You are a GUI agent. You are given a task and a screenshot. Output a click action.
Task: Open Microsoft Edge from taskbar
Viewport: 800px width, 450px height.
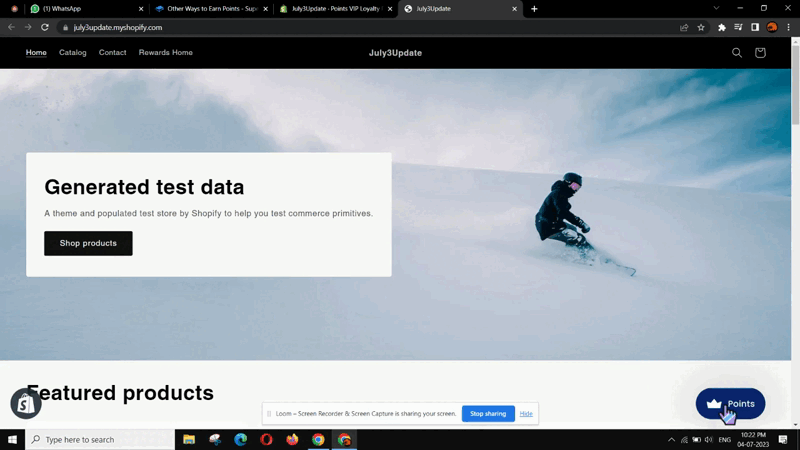tap(240, 440)
